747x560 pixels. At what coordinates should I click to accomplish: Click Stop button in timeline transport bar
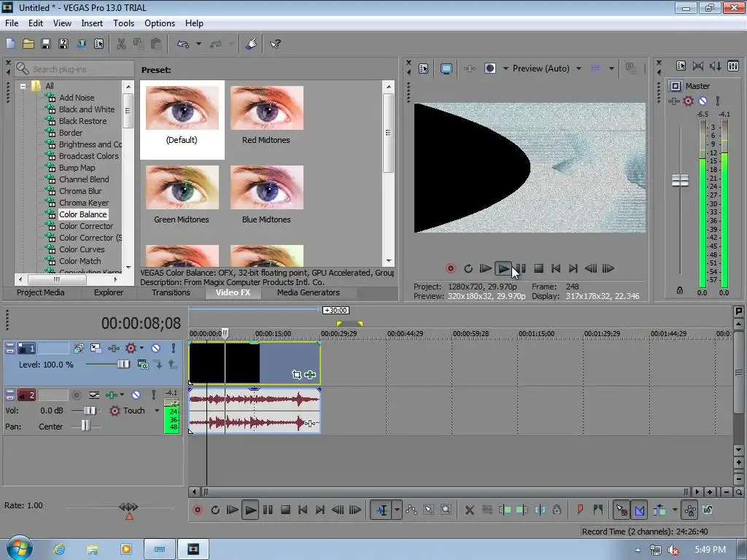[x=285, y=510]
